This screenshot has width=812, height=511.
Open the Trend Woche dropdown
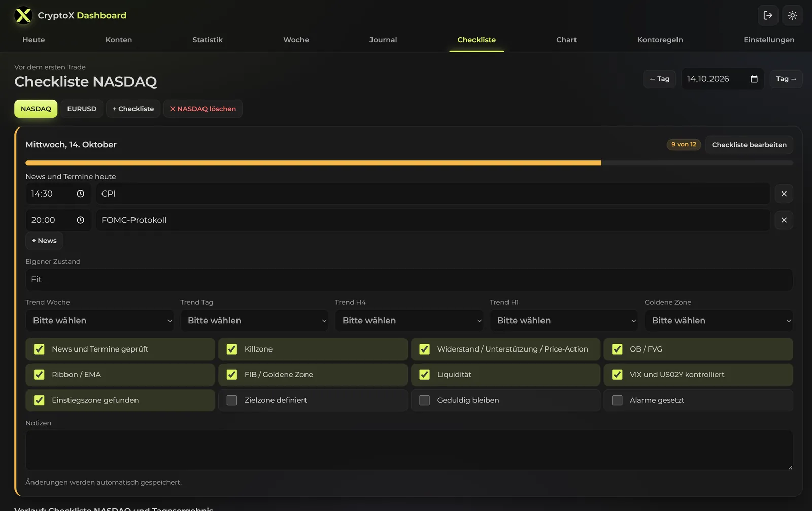[x=100, y=321]
